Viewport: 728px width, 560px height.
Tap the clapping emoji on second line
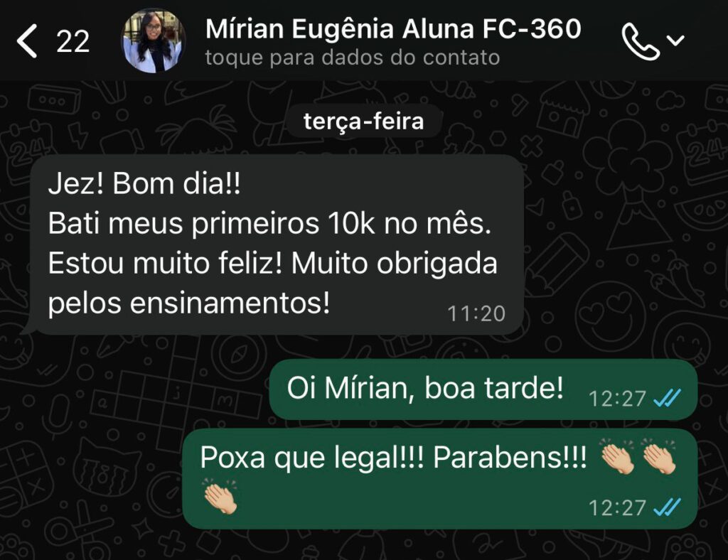(x=220, y=497)
